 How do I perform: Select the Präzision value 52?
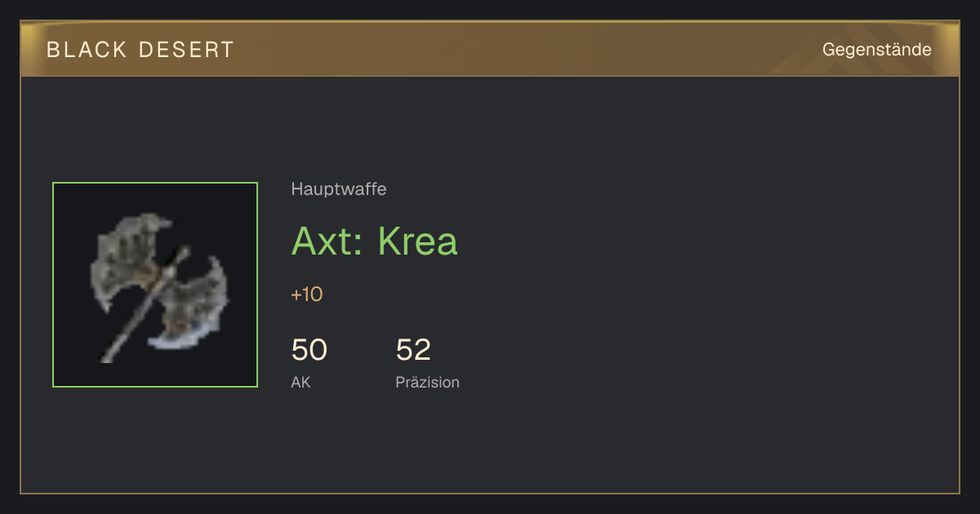tap(413, 350)
